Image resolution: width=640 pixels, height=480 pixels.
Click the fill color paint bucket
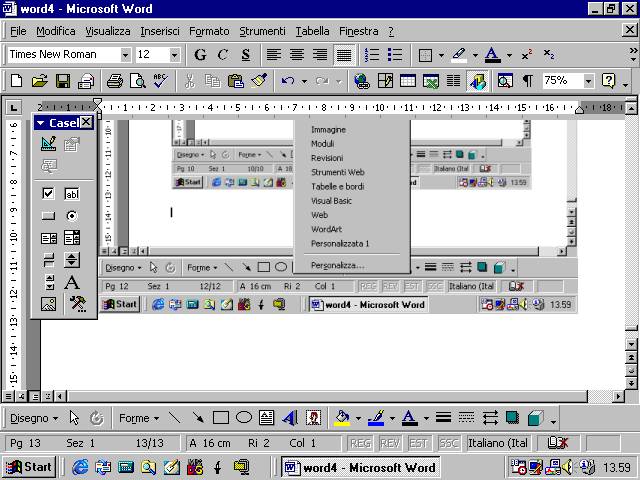tap(342, 418)
